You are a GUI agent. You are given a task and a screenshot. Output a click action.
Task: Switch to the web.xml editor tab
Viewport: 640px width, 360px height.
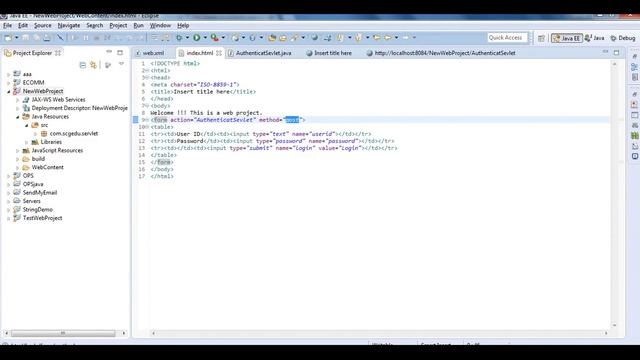[x=150, y=53]
